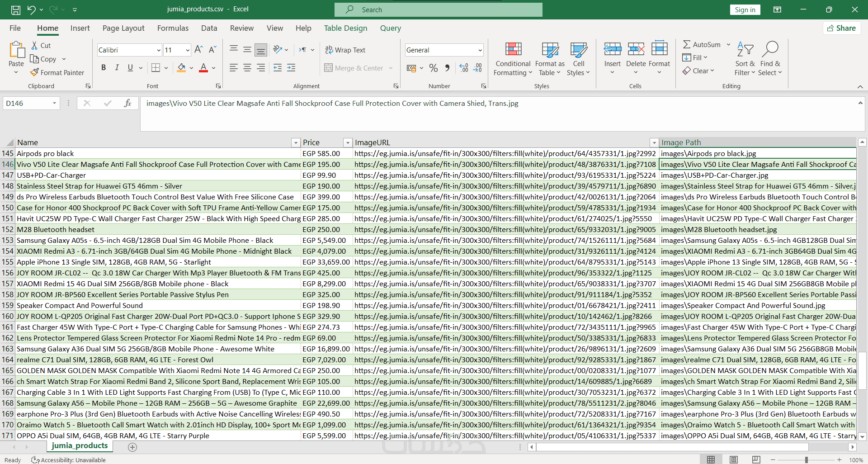Switch to the Formulas tab
Screen dimensions: 868x464
pos(173,28)
